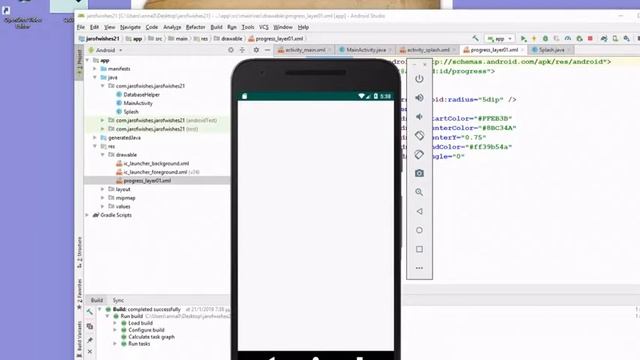Select ic_launcher_background.xml file

(156, 164)
